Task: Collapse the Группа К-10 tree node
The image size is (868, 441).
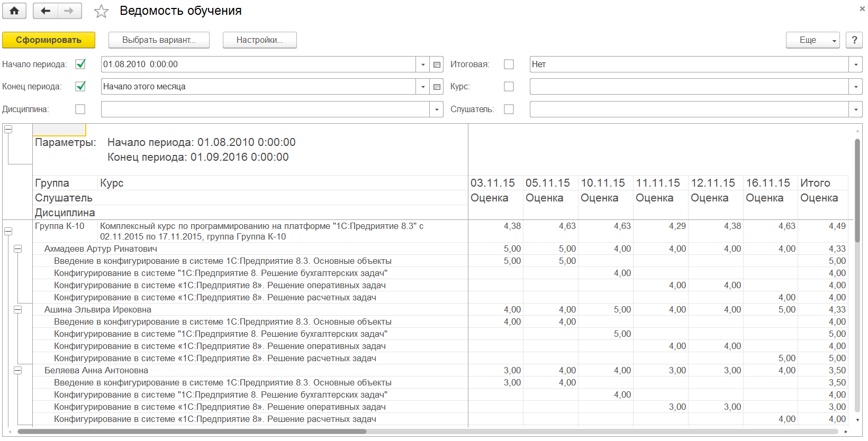Action: [8, 231]
